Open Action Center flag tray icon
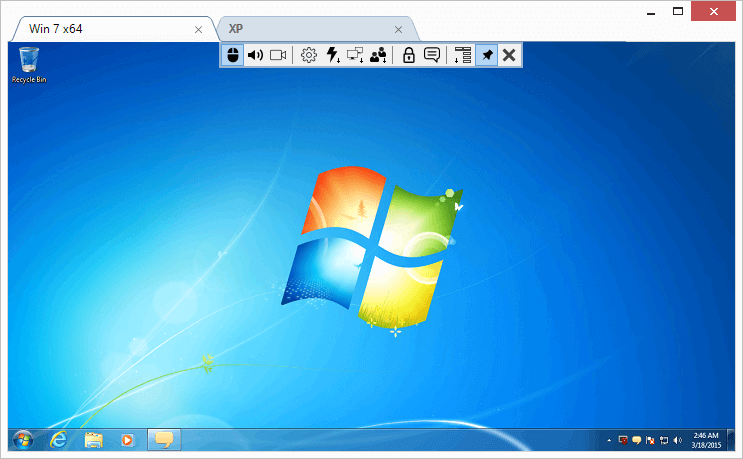The width and height of the screenshot is (743, 459). (x=650, y=441)
